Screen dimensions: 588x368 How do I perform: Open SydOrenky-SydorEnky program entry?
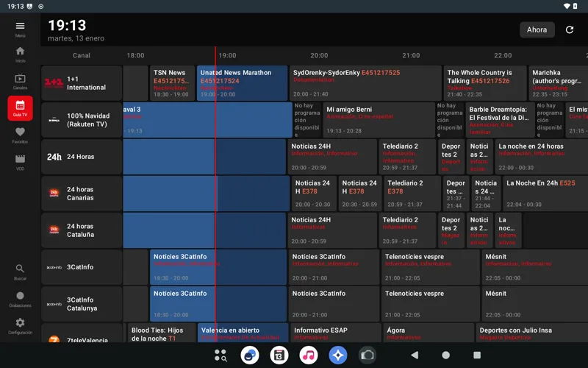coord(365,83)
